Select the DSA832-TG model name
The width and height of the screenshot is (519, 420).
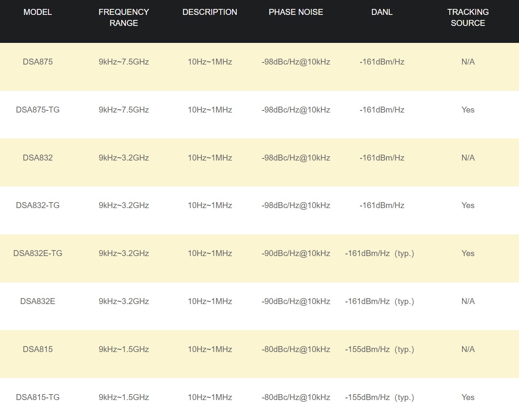[x=38, y=206]
